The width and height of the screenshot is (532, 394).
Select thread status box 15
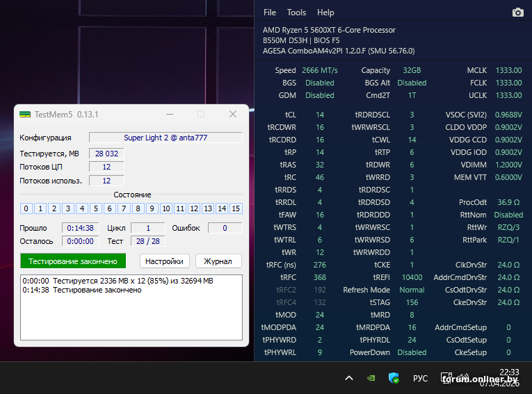pyautogui.click(x=236, y=208)
